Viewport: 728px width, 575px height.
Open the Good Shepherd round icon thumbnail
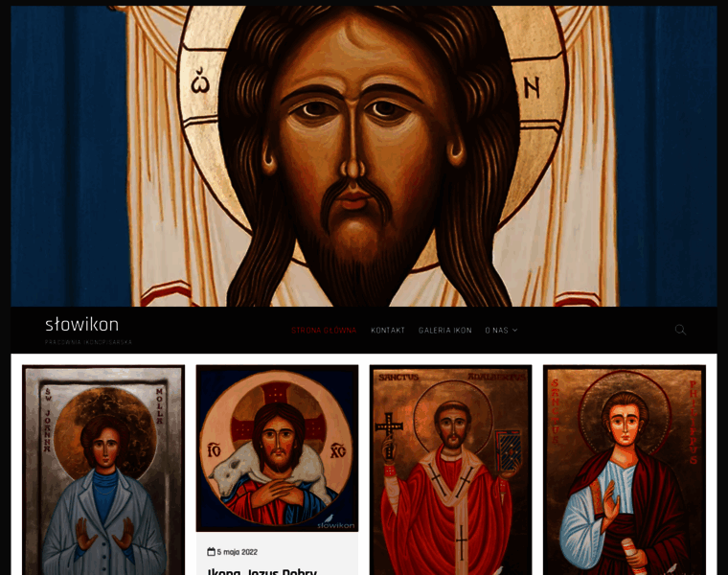tap(277, 448)
